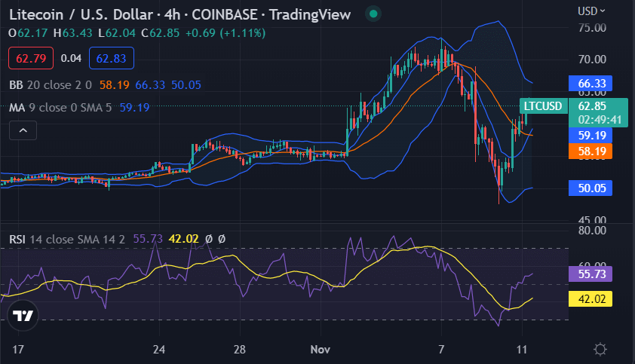The height and width of the screenshot is (364, 635).
Task: Click the 11 date on time axis
Action: pos(522,350)
